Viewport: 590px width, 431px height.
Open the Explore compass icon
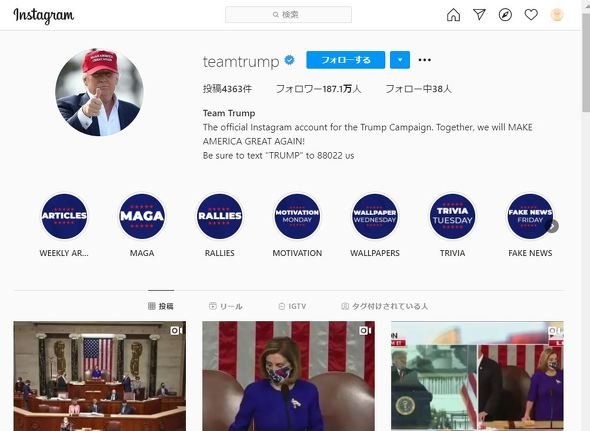[x=505, y=15]
